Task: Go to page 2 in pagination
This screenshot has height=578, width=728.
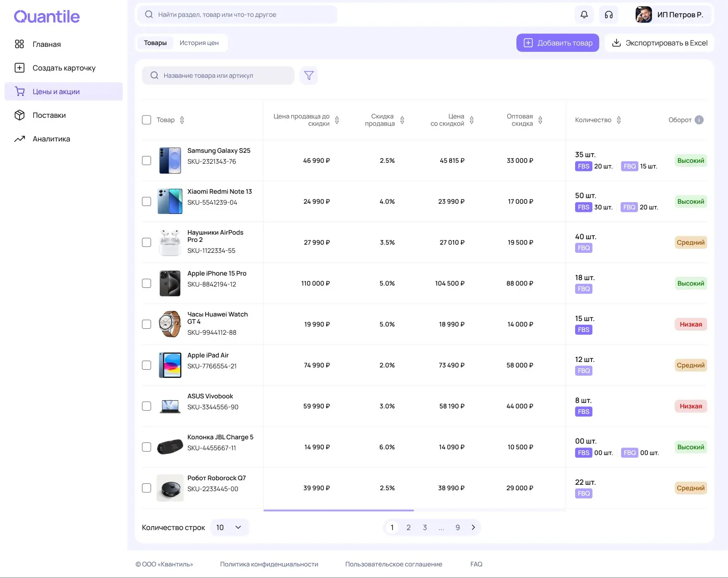Action: coord(409,528)
